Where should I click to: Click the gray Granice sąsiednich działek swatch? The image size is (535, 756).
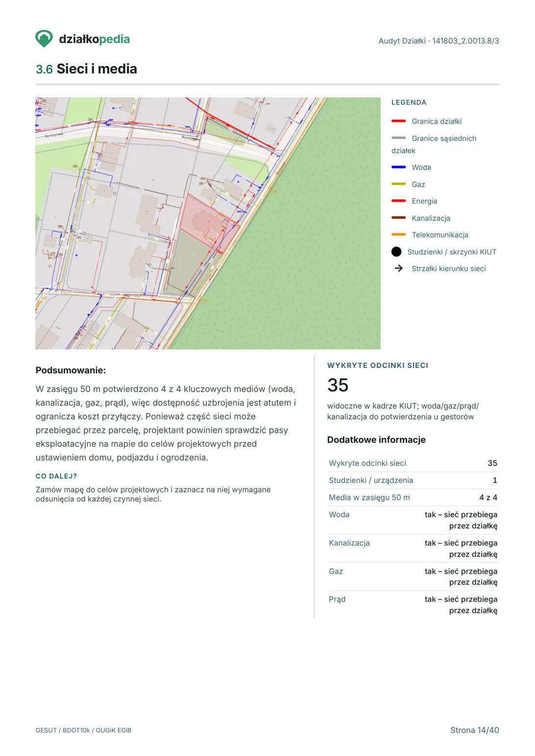pyautogui.click(x=399, y=138)
